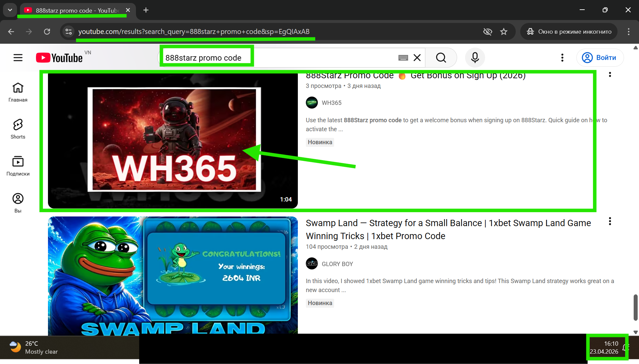Open Главная in the sidebar

pos(18,92)
